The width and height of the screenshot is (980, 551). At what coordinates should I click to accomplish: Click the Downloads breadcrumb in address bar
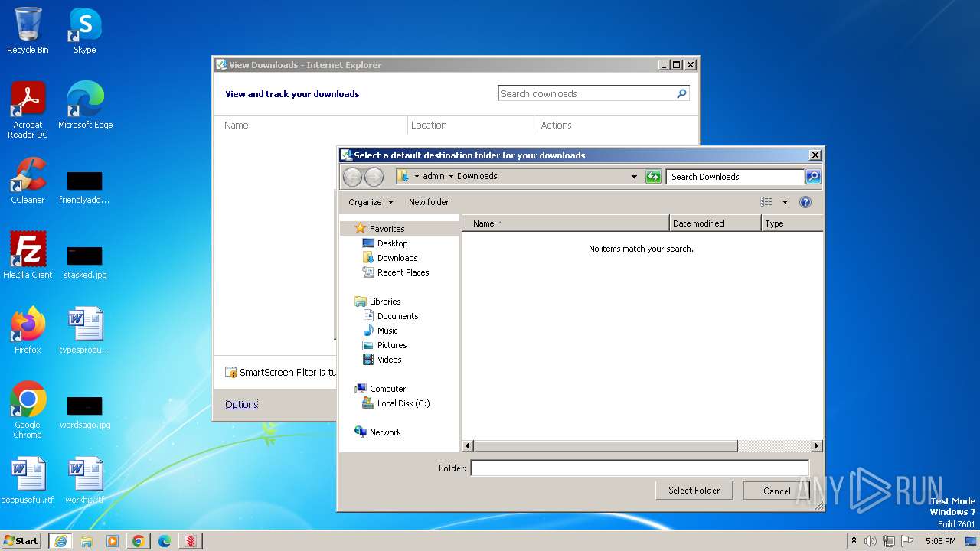click(477, 177)
